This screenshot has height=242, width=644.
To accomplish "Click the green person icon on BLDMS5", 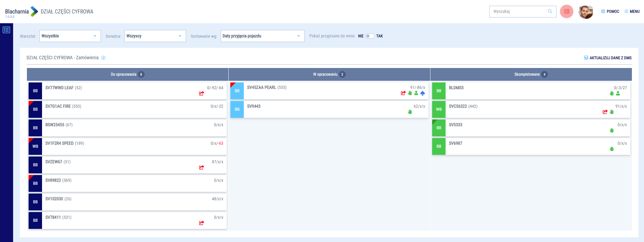I will pos(618,94).
